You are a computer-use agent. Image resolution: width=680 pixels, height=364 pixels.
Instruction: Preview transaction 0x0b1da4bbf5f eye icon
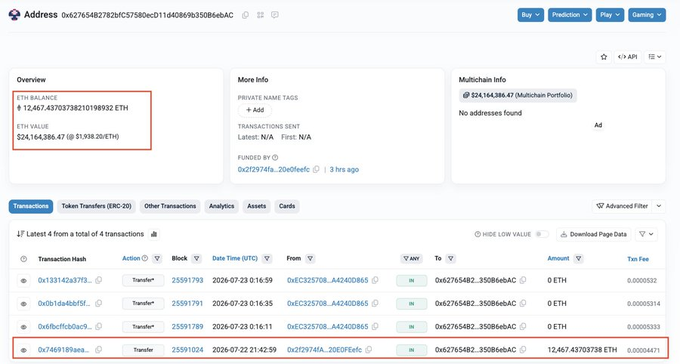click(x=24, y=304)
